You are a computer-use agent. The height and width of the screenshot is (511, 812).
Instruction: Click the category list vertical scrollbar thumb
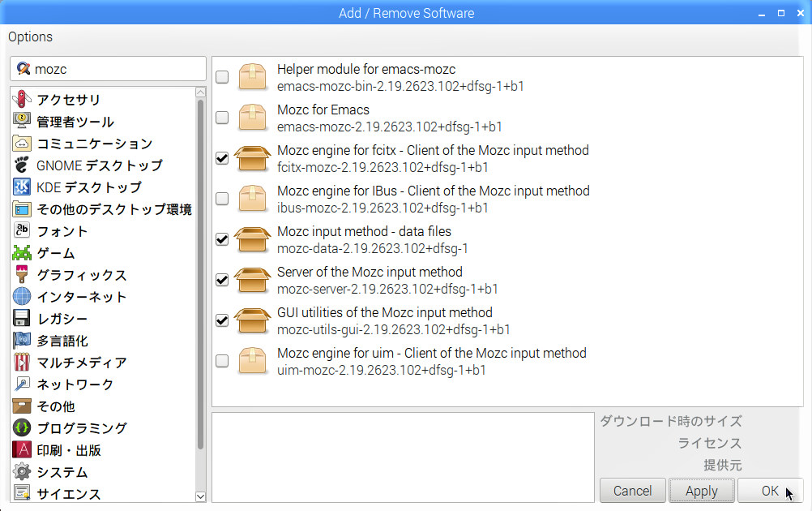click(x=201, y=274)
